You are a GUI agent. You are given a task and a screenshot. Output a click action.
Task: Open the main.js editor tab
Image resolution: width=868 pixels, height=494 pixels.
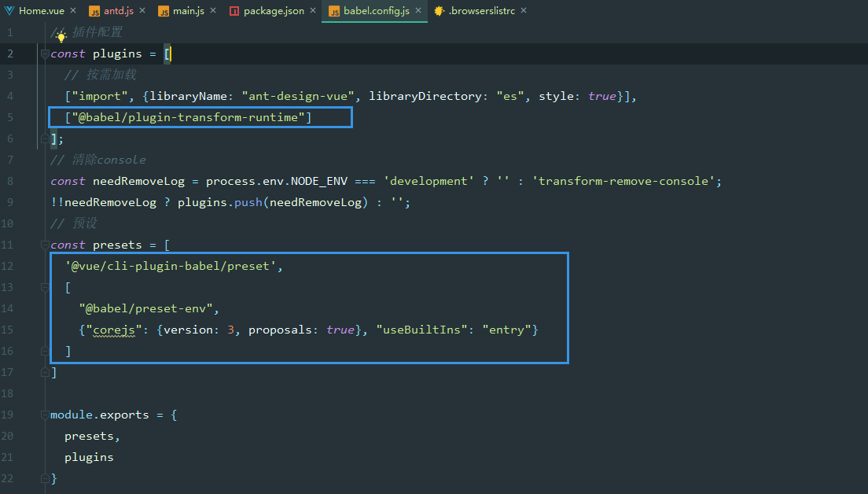coord(188,10)
